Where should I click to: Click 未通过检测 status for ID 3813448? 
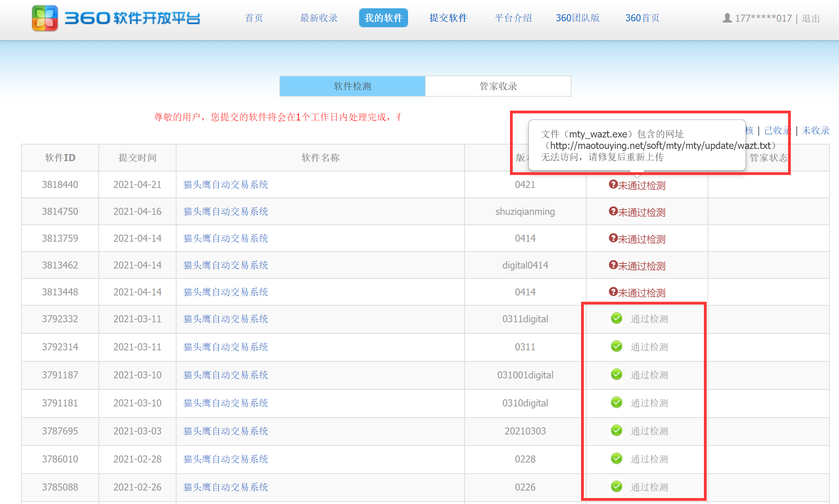tap(641, 293)
